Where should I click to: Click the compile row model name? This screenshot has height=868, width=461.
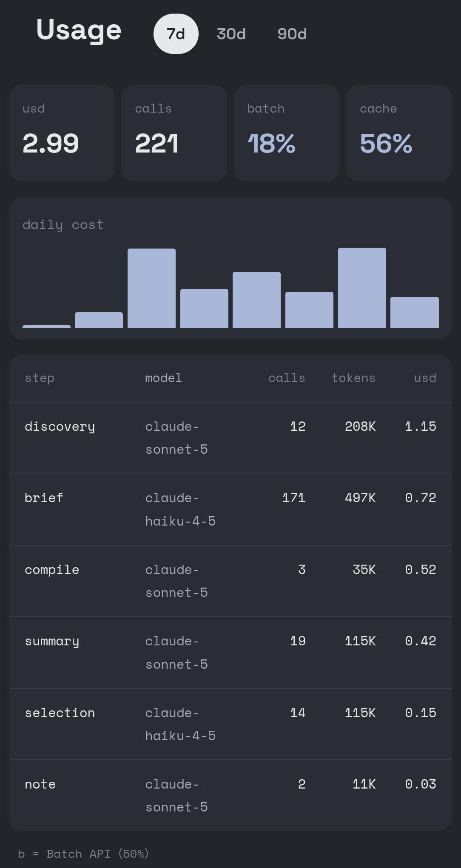176,581
